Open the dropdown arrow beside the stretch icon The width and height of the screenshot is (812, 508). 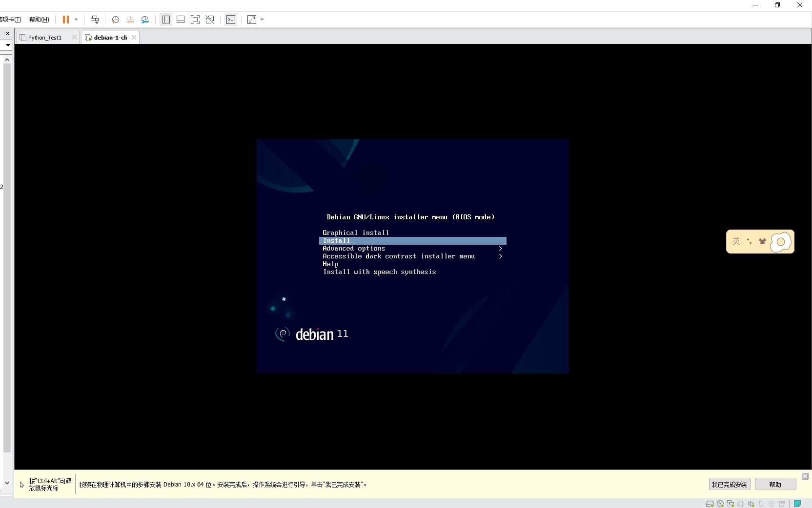[x=262, y=20]
